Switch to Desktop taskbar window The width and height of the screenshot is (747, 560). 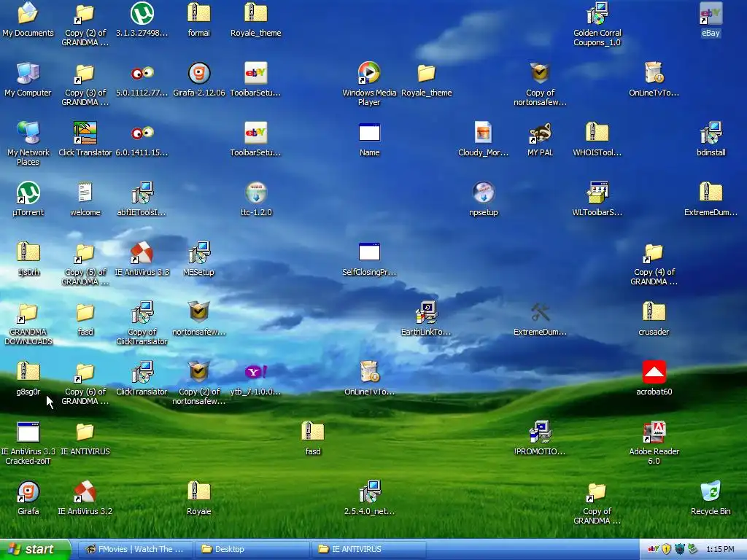[252, 549]
